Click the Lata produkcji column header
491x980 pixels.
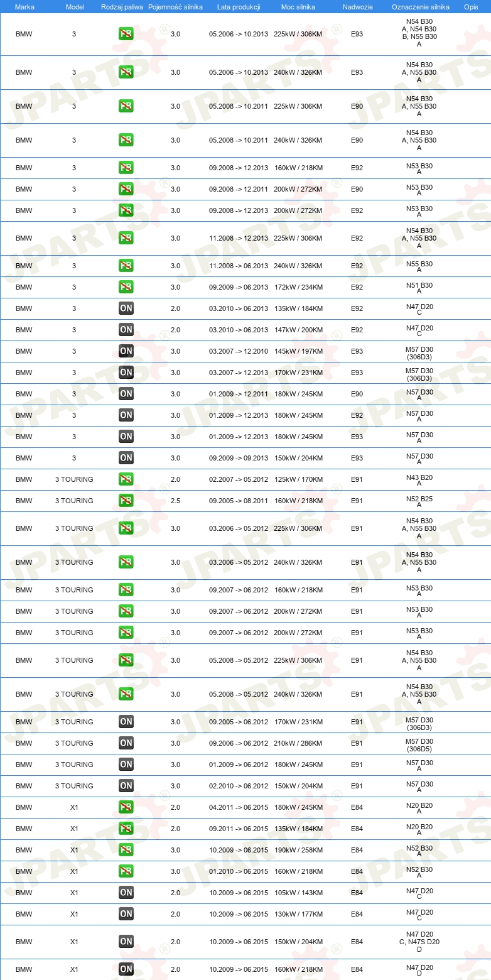coord(238,6)
